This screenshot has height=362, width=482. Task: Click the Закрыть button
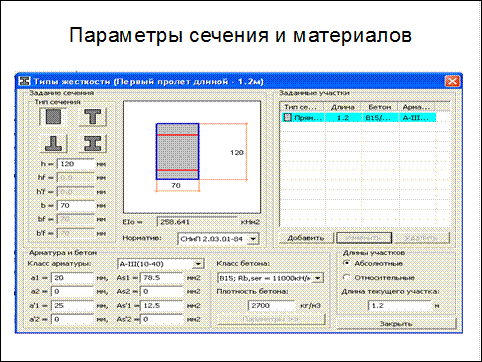point(396,323)
